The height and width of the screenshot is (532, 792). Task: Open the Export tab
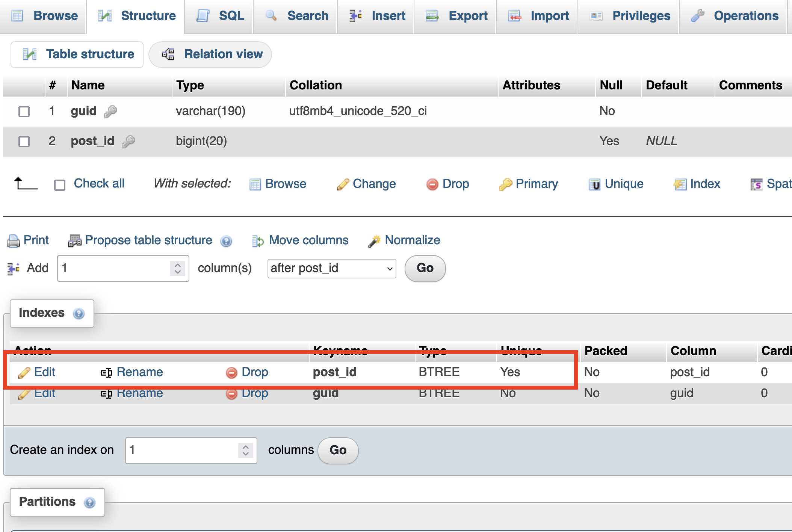[455, 16]
